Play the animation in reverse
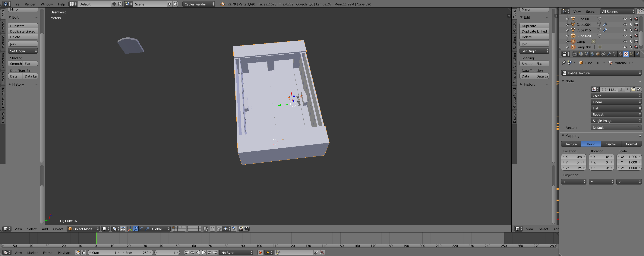The height and width of the screenshot is (256, 644). click(x=198, y=252)
